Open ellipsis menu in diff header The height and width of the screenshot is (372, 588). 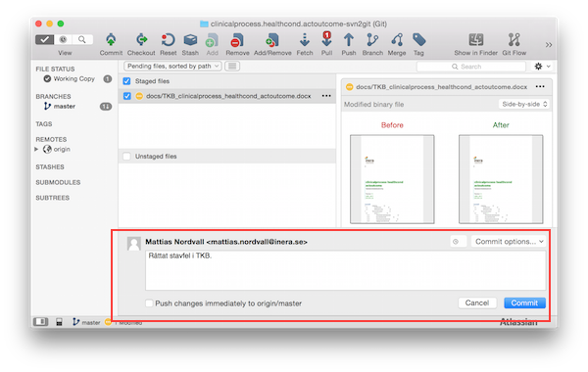coord(540,86)
